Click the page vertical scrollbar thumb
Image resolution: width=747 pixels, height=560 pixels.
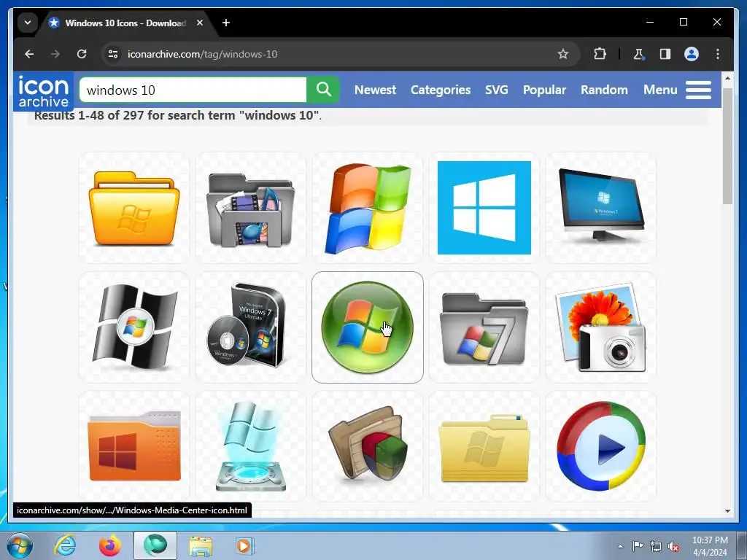(727, 145)
